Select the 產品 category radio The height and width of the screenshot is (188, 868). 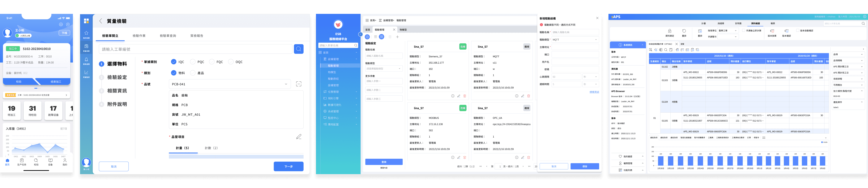pyautogui.click(x=193, y=73)
